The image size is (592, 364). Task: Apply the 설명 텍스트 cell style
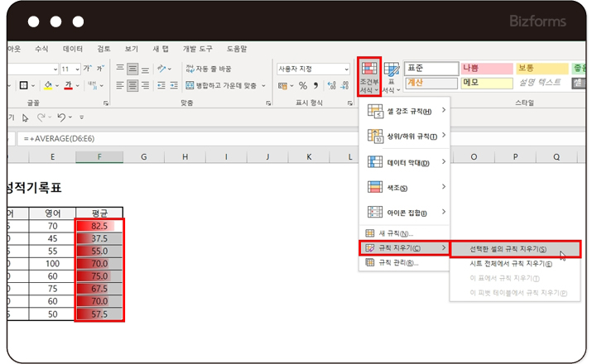click(x=541, y=83)
